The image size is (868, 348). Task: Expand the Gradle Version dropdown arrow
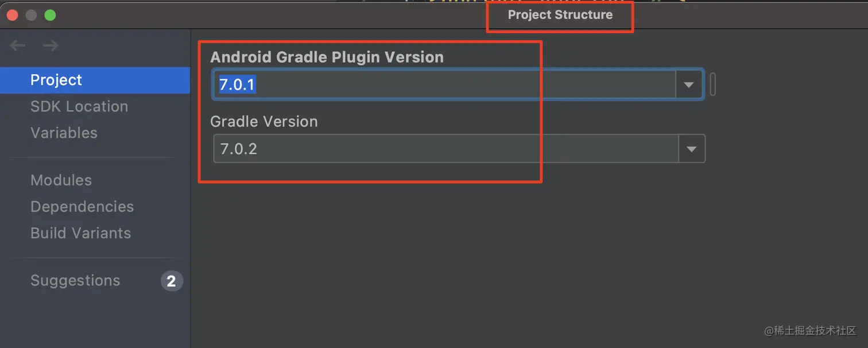coord(691,149)
